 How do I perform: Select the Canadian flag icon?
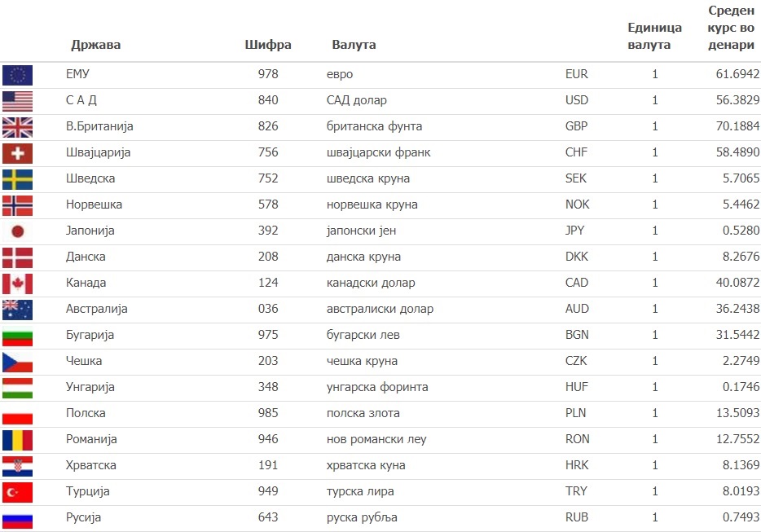coord(17,284)
